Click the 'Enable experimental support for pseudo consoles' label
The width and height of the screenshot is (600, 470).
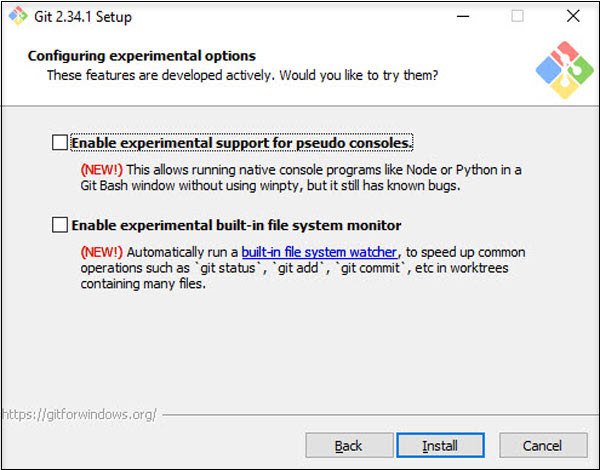(x=242, y=143)
